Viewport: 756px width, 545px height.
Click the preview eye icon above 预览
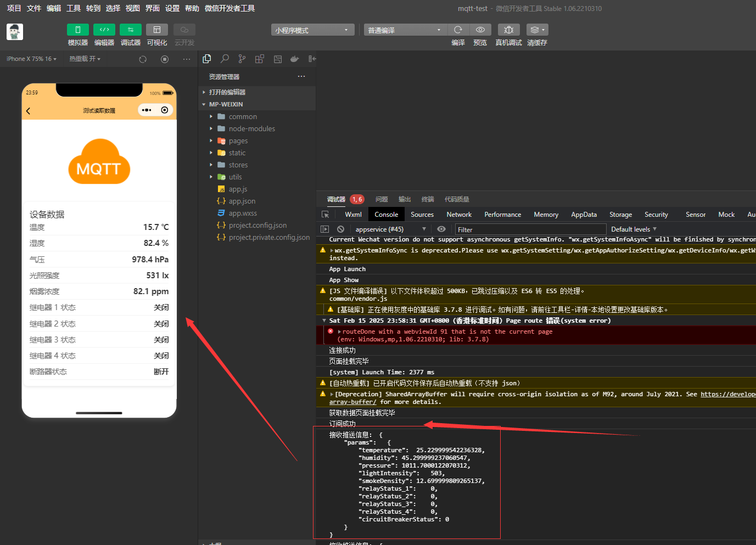coord(480,30)
